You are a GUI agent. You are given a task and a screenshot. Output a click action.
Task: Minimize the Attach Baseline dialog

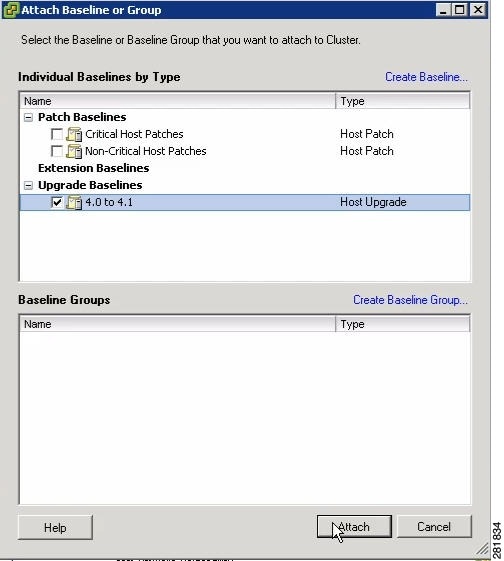(x=443, y=10)
